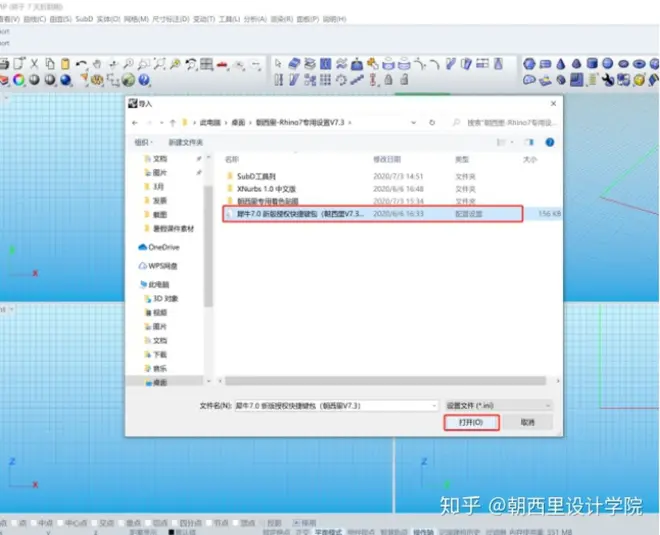Click the 打开(O) button
Viewport: 660px width, 535px height.
(471, 422)
